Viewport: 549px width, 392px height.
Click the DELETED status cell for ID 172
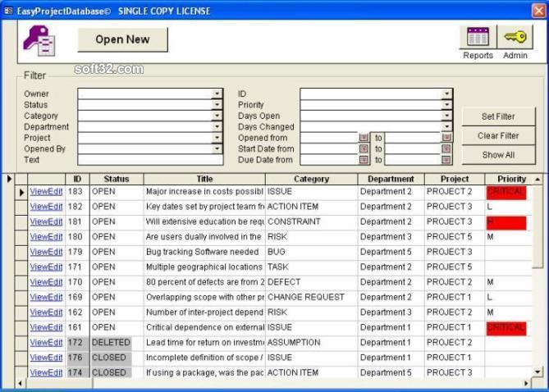click(x=111, y=342)
